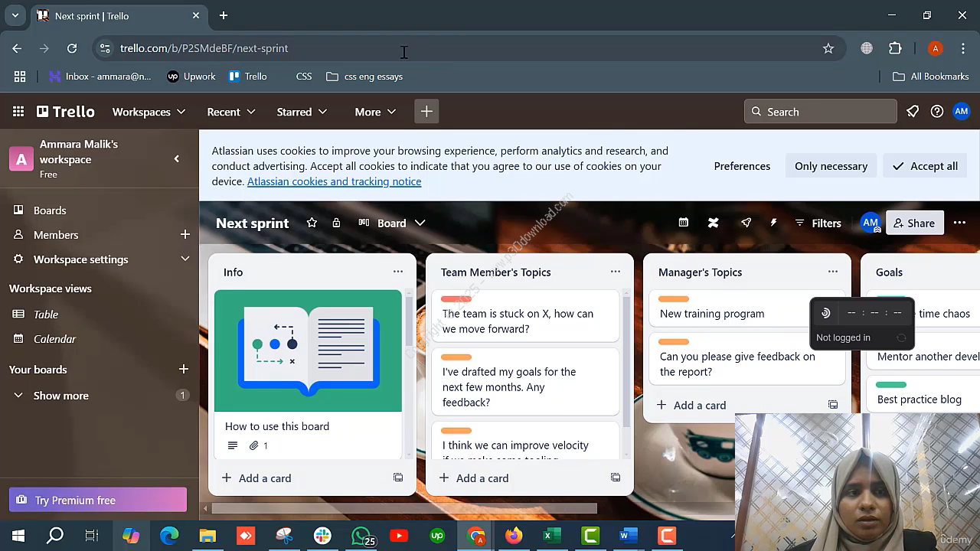Open Excel from the taskbar

552,536
